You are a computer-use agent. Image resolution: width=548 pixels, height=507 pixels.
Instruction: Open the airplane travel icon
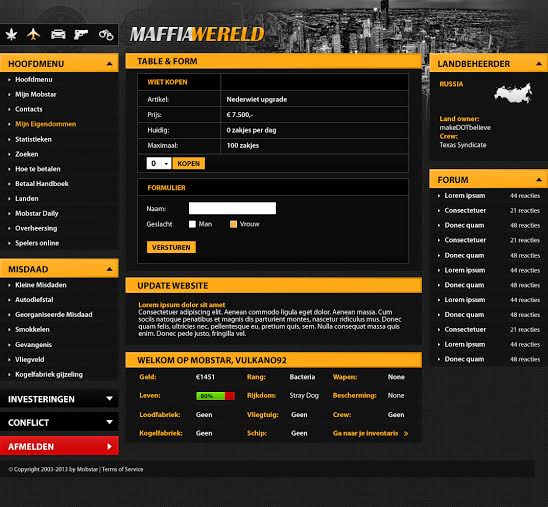point(34,34)
